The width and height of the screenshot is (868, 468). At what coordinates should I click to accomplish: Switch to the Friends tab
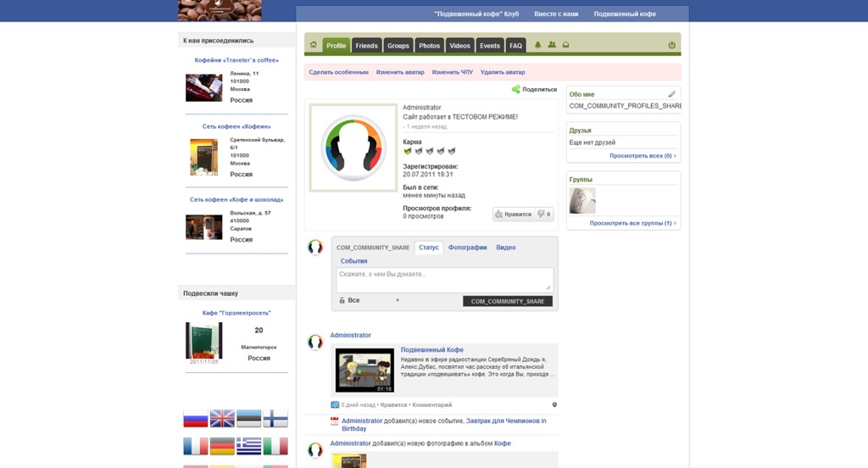(366, 46)
